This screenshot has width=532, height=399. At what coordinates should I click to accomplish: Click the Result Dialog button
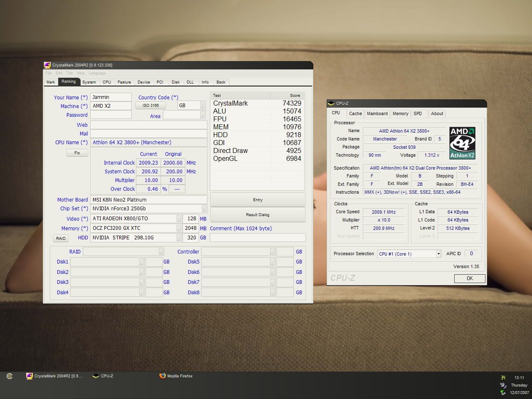tap(258, 215)
